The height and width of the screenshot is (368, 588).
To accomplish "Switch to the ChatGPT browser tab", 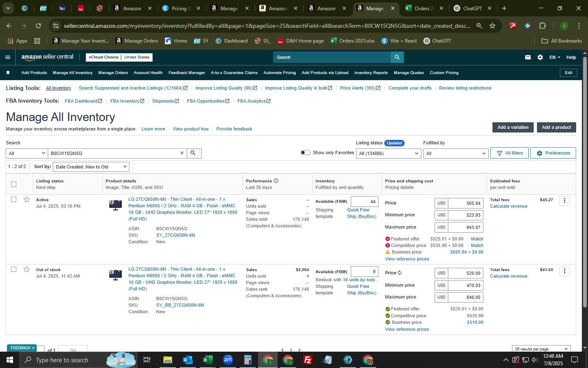I will pos(472,8).
